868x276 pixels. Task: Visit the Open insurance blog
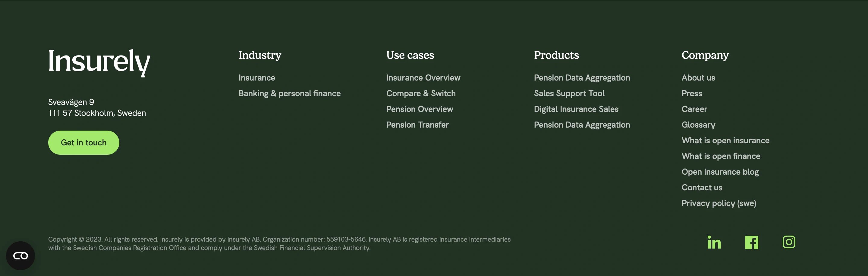[x=720, y=172]
